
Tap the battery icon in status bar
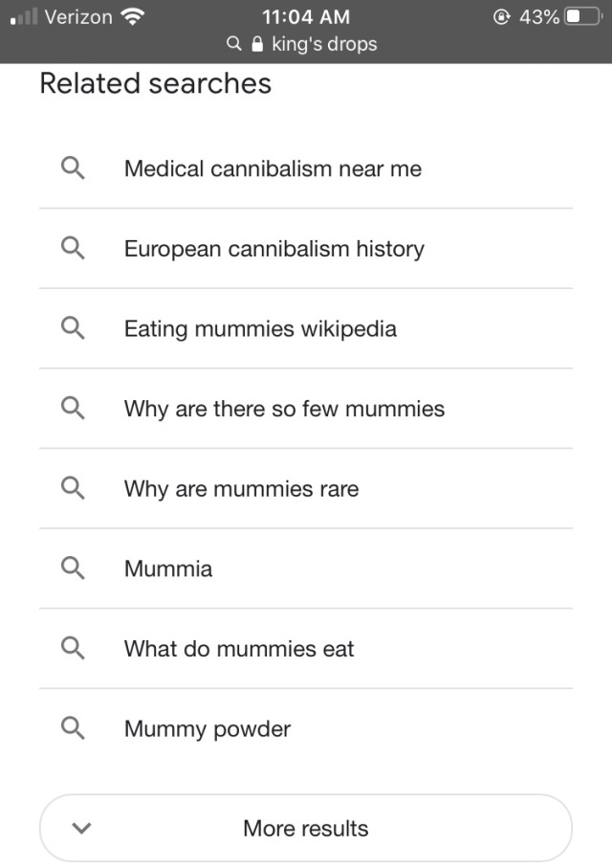tap(582, 16)
